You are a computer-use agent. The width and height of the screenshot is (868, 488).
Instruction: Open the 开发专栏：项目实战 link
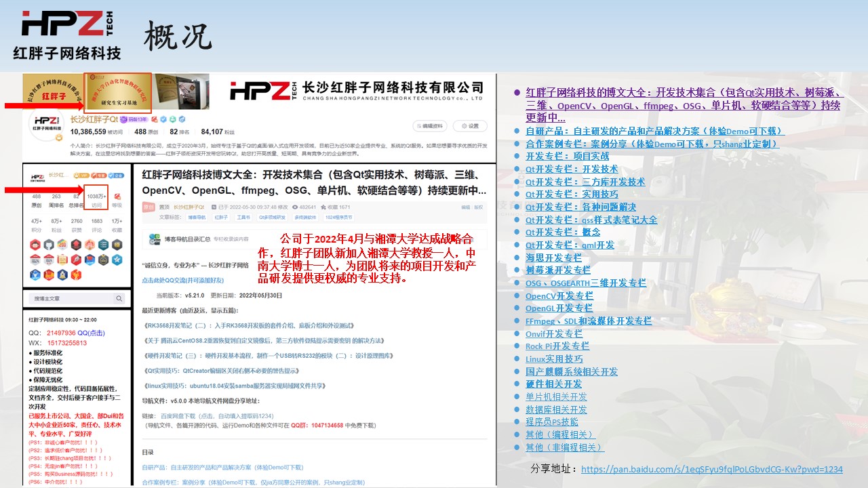pyautogui.click(x=567, y=156)
